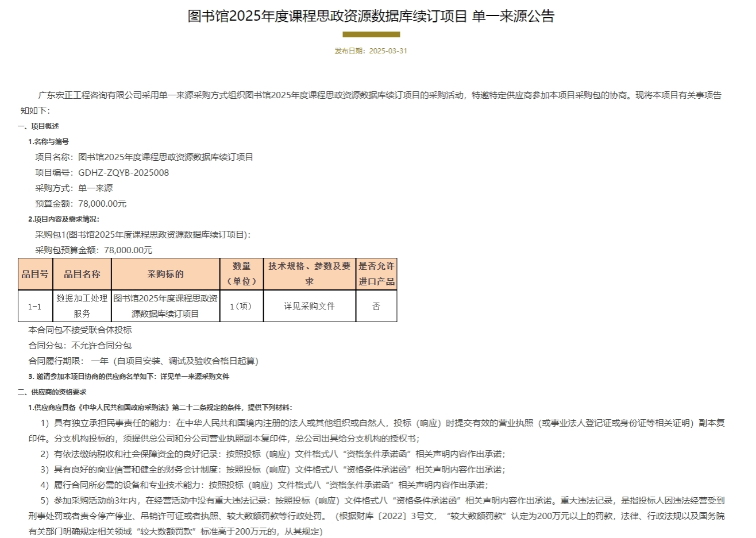Select subheading 1.名称与编号

click(49, 142)
